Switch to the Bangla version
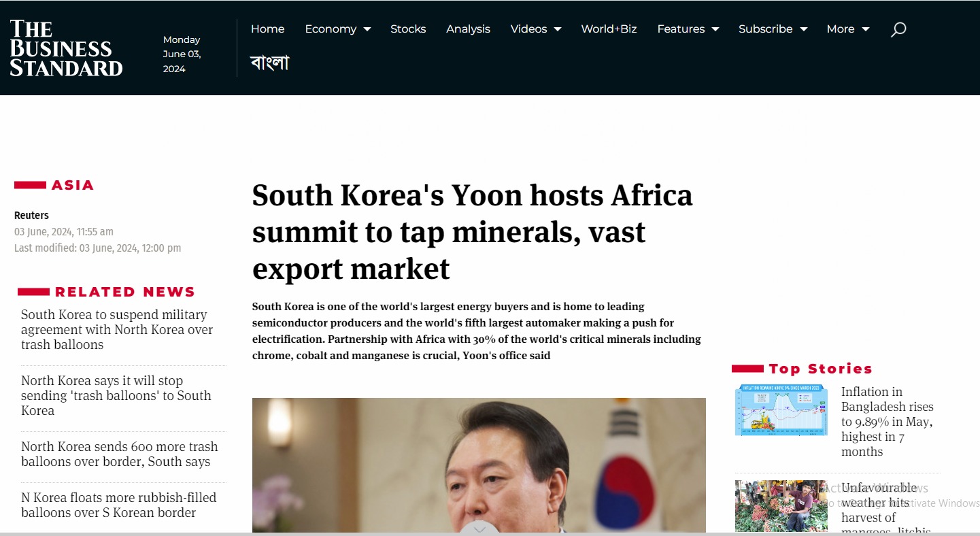This screenshot has width=980, height=536. point(270,63)
